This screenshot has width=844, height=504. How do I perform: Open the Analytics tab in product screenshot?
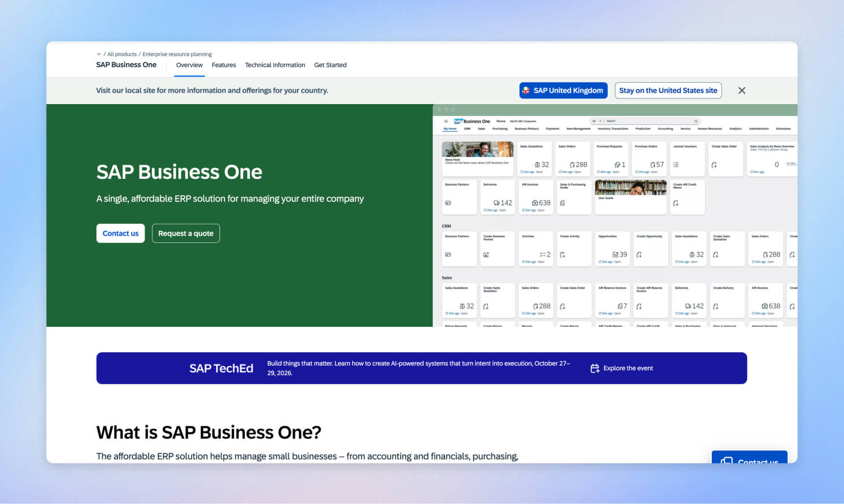coord(735,129)
